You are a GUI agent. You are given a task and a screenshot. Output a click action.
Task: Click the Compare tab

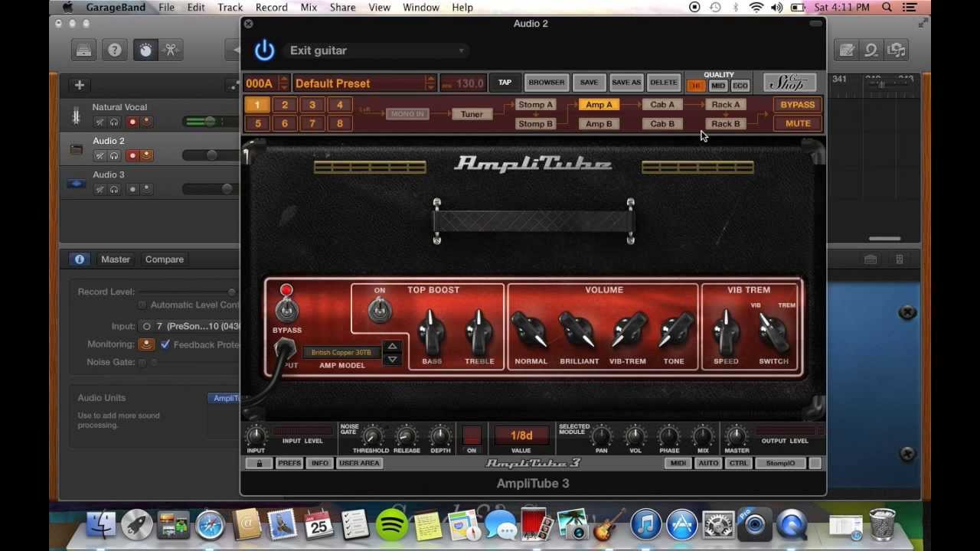pos(165,259)
